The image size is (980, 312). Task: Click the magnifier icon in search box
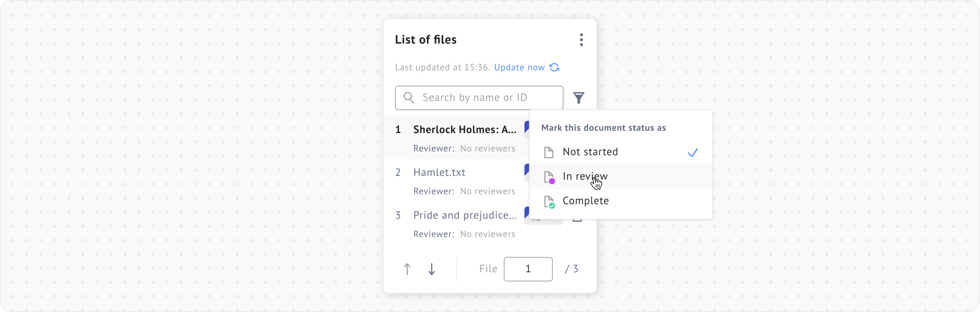coord(409,98)
